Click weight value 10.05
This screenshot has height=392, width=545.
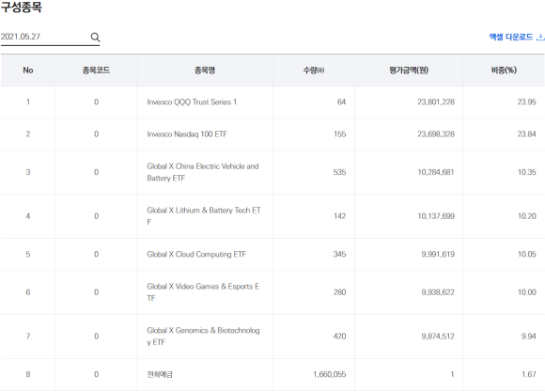coord(527,254)
